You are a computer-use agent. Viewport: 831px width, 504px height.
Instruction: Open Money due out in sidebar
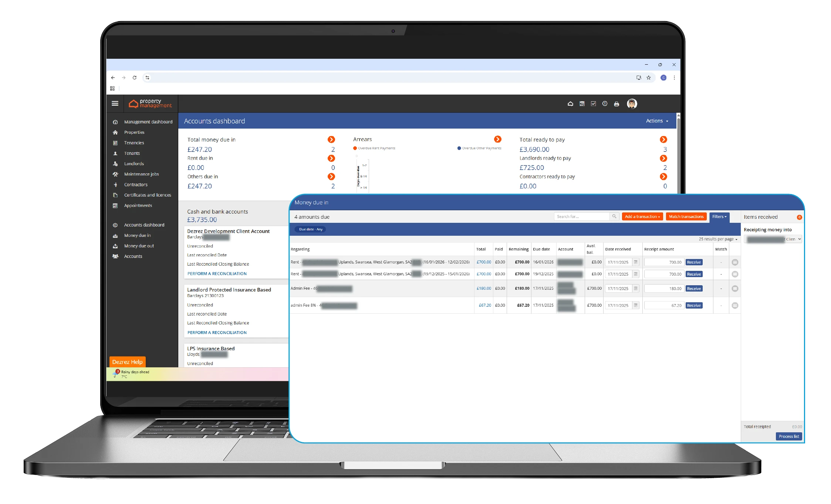tap(139, 246)
